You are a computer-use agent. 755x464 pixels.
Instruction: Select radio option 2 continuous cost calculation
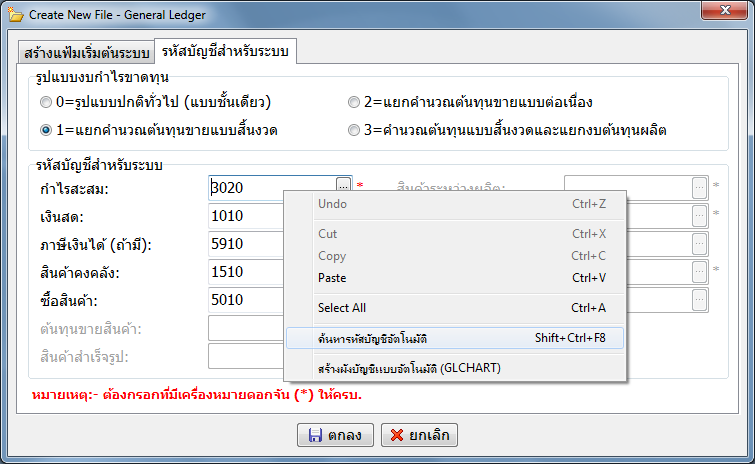click(x=354, y=102)
